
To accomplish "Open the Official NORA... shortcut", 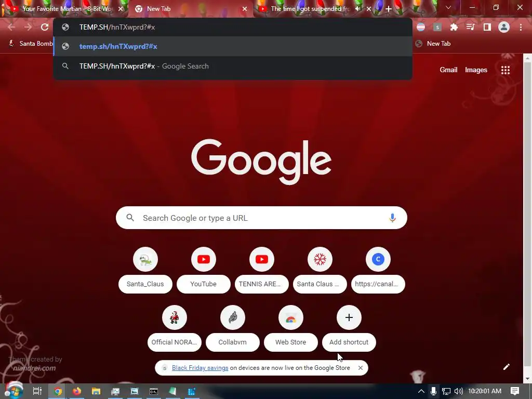I will point(175,328).
